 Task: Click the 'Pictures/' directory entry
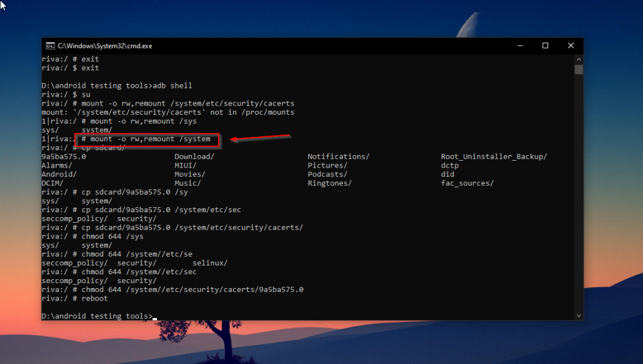[327, 166]
